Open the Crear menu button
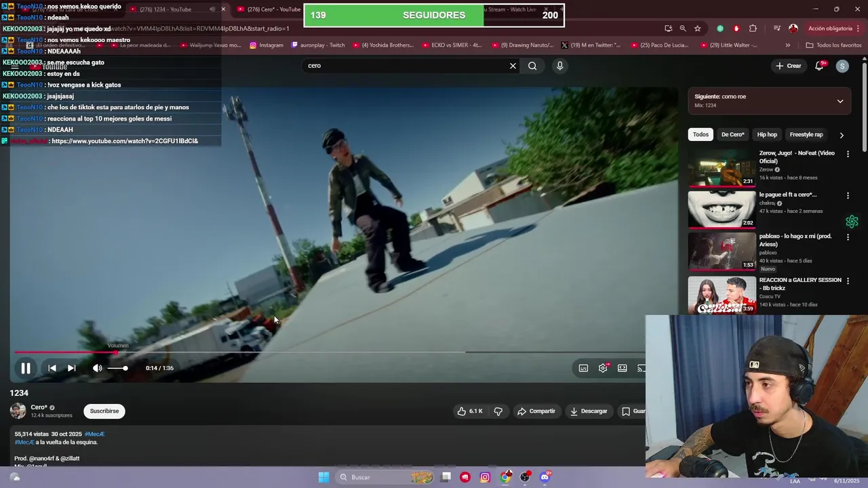 point(789,66)
